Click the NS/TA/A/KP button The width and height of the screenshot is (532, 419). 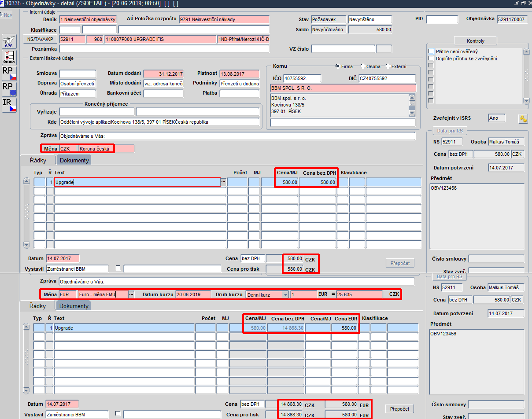[40, 39]
